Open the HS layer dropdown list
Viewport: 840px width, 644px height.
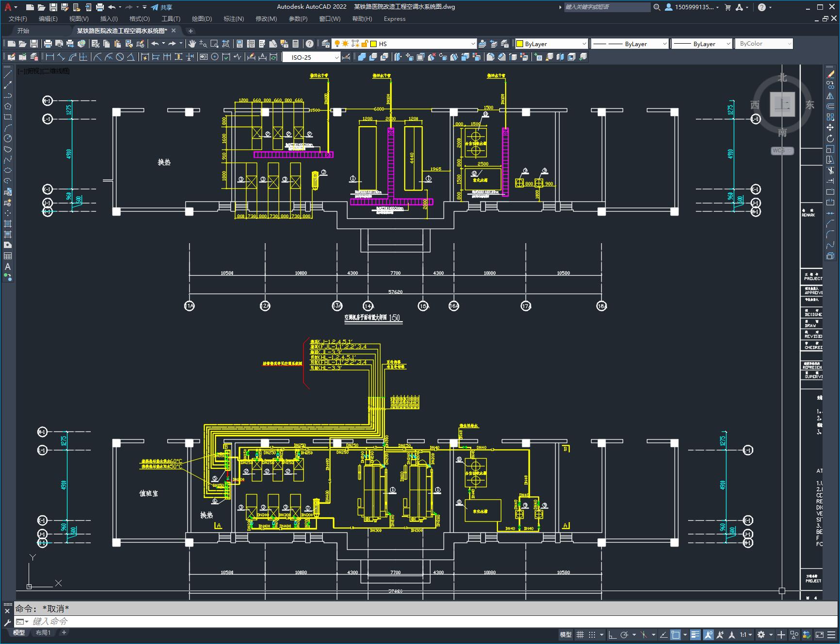(473, 44)
